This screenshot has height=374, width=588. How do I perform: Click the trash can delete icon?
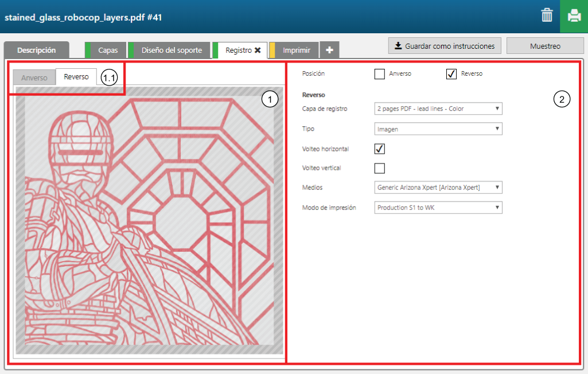pyautogui.click(x=547, y=15)
